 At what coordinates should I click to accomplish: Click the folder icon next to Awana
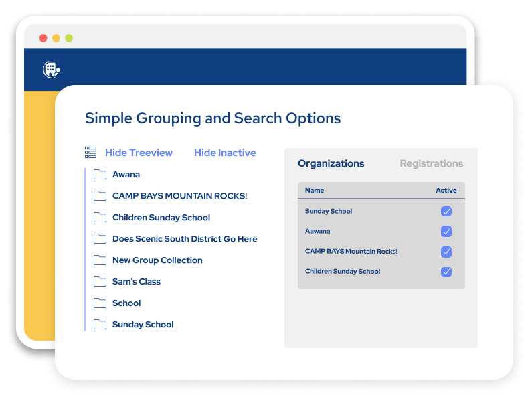[100, 175]
